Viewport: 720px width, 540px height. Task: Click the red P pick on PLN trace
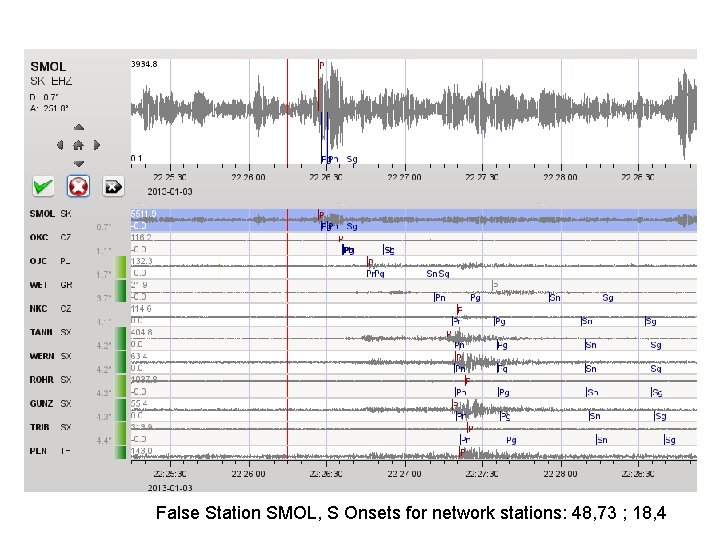(462, 452)
